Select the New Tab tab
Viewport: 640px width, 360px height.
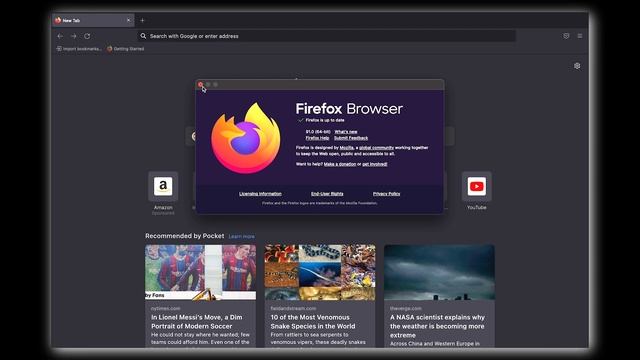tap(93, 20)
